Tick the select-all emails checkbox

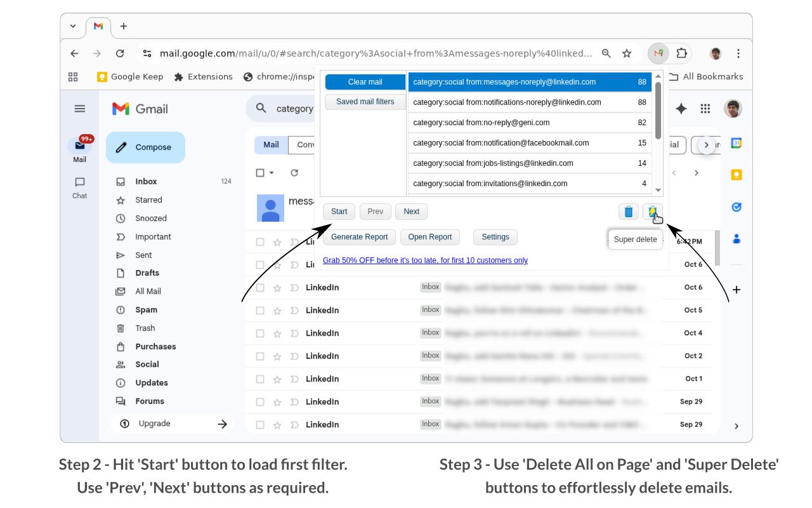click(x=260, y=172)
